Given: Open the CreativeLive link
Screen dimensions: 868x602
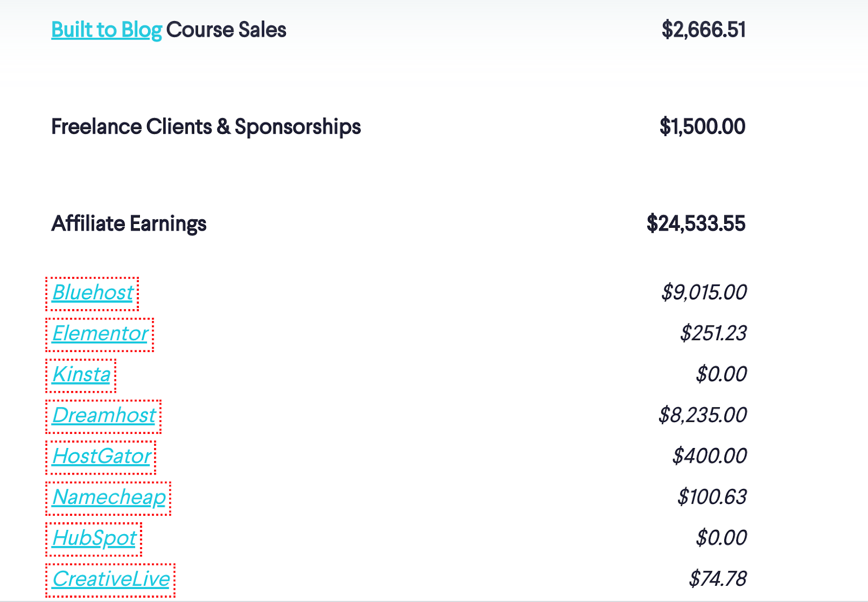Looking at the screenshot, I should [111, 579].
